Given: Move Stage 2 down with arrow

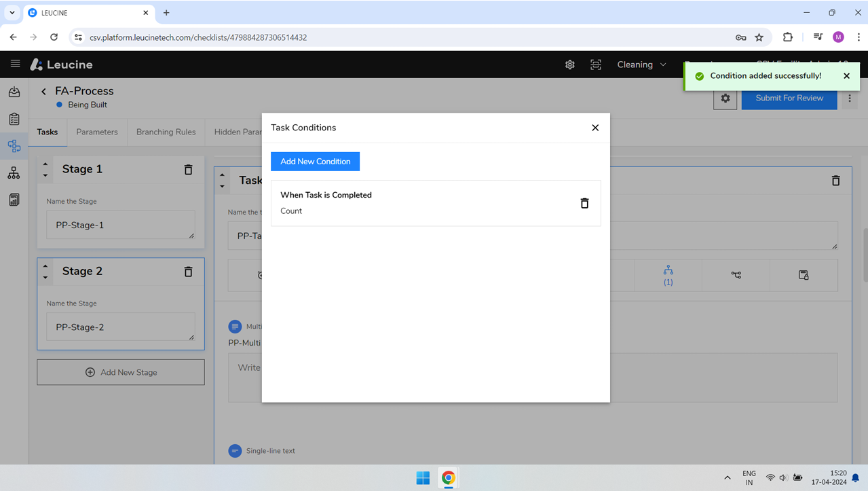Looking at the screenshot, I should click(45, 277).
